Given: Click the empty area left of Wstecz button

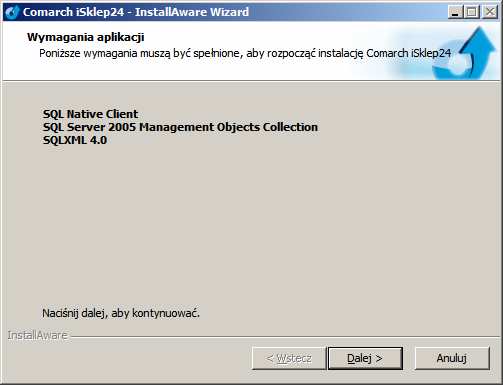Looking at the screenshot, I should [127, 358].
